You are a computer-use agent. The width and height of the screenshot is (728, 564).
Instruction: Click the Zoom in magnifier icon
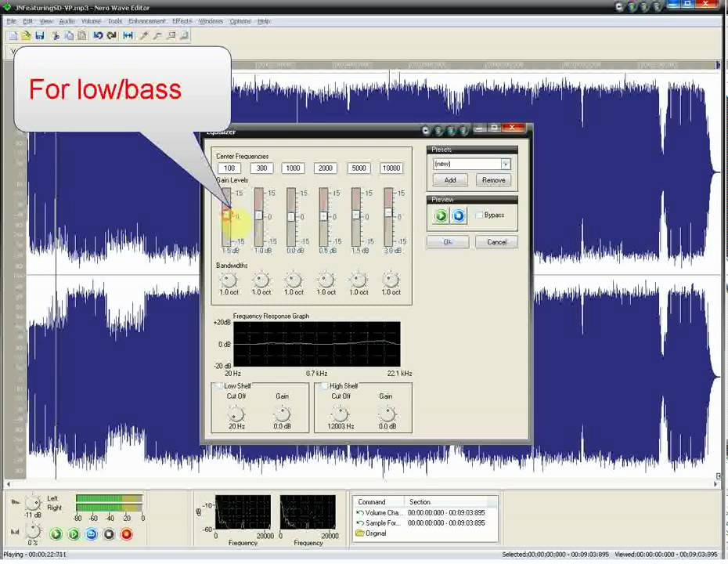[x=144, y=36]
